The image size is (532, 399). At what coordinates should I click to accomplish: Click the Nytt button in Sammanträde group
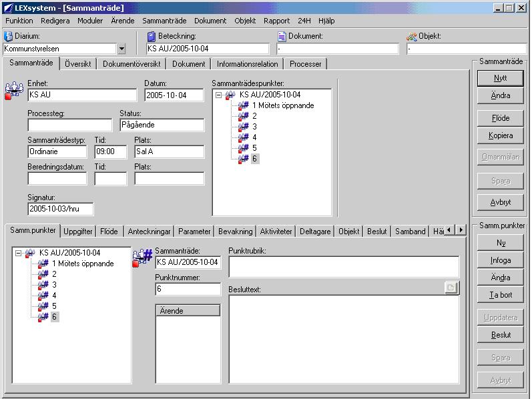[x=501, y=78]
